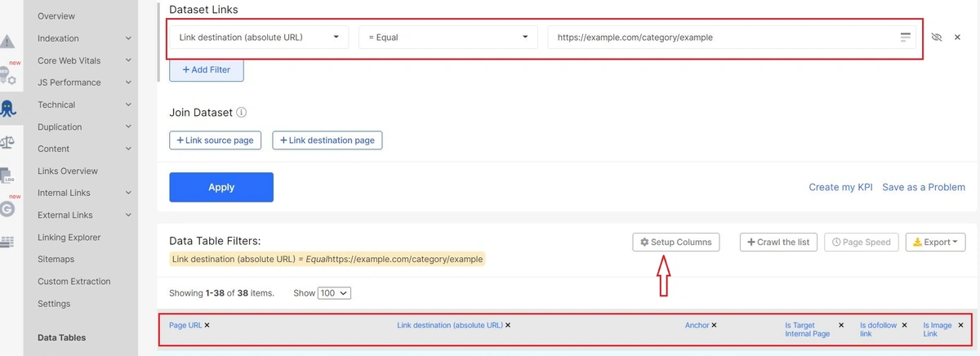Click the sidebar vertical scrollbar
980x356 pixels.
pyautogui.click(x=158, y=41)
